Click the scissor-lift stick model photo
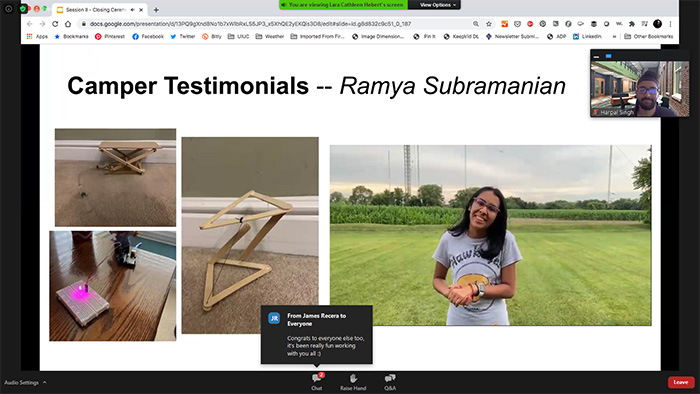This screenshot has width=700, height=394. click(x=116, y=177)
